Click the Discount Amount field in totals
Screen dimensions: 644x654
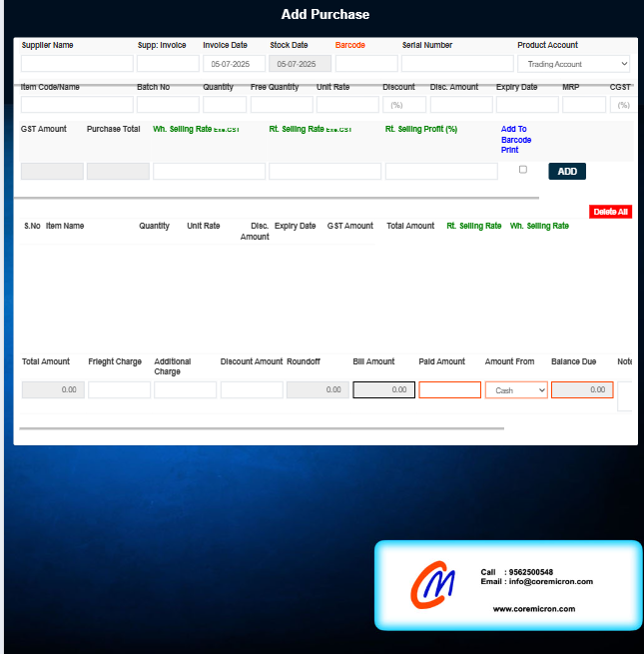252,390
